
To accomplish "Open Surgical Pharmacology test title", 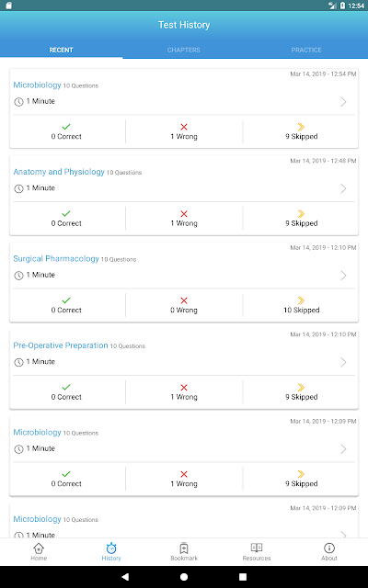I will 56,259.
